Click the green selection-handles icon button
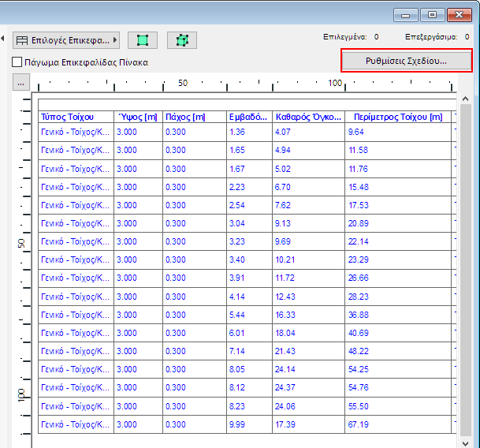The height and width of the screenshot is (448, 480). click(182, 40)
